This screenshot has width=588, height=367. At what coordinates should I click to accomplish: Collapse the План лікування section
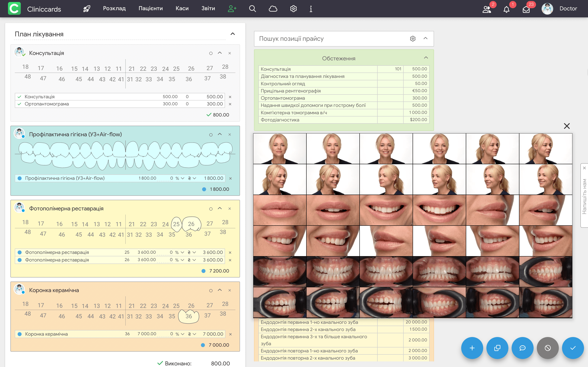(233, 34)
